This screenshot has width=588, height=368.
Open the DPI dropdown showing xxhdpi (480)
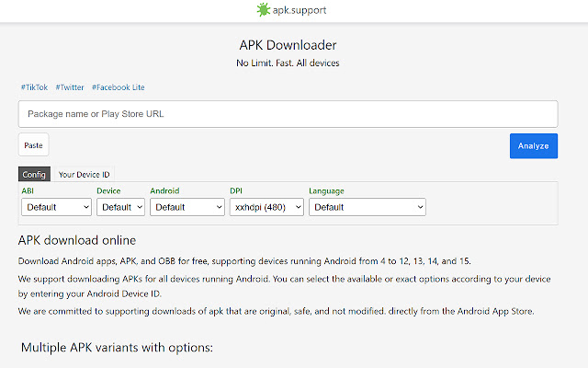pyautogui.click(x=266, y=207)
